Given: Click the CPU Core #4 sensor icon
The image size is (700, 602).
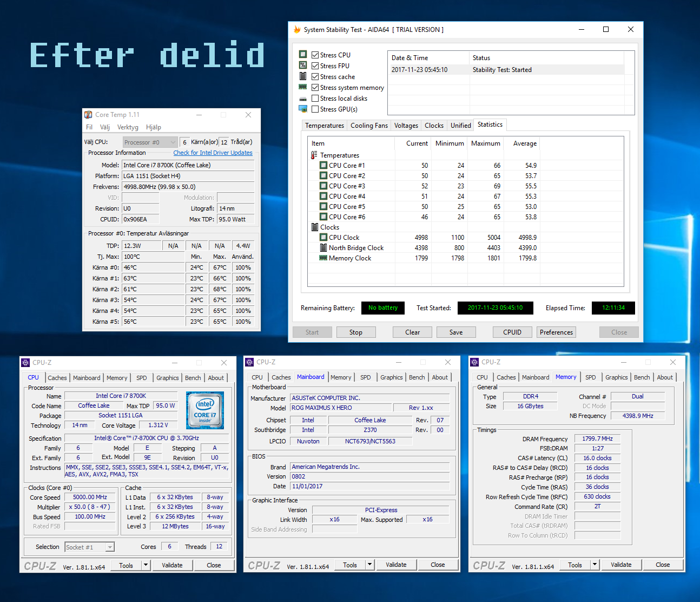Looking at the screenshot, I should [323, 197].
